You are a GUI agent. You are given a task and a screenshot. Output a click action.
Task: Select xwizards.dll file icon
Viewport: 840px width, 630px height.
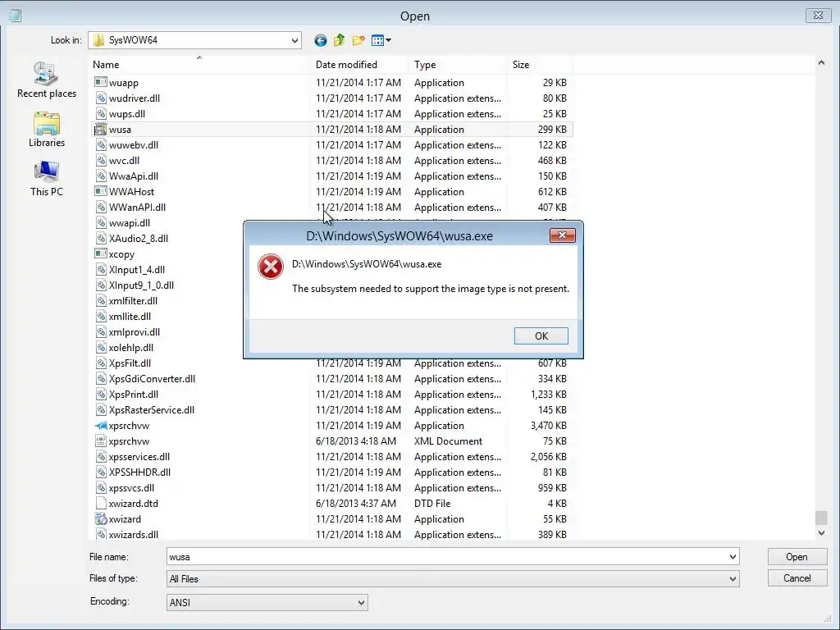[x=100, y=534]
